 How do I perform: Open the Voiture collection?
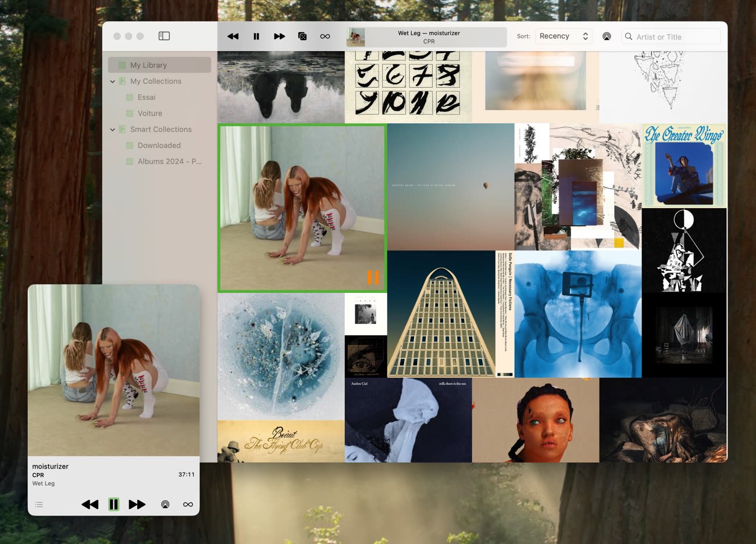click(x=149, y=113)
